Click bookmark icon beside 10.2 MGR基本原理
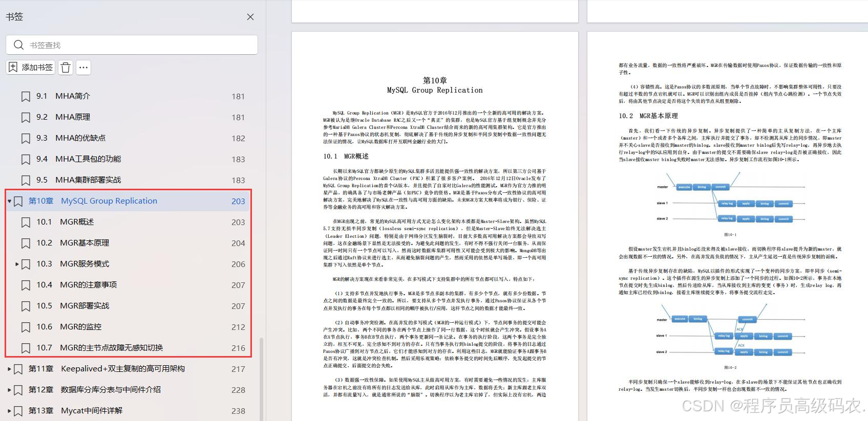The height and width of the screenshot is (421, 868). [26, 243]
